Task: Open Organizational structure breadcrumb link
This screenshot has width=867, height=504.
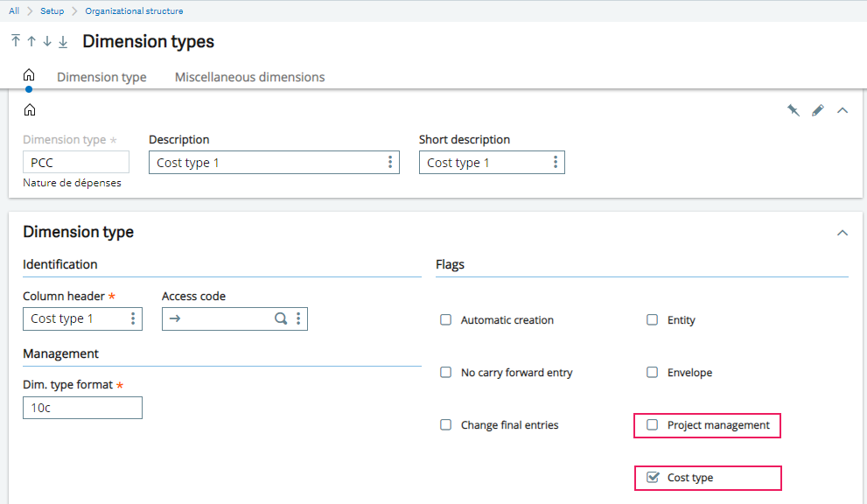Action: pyautogui.click(x=134, y=11)
